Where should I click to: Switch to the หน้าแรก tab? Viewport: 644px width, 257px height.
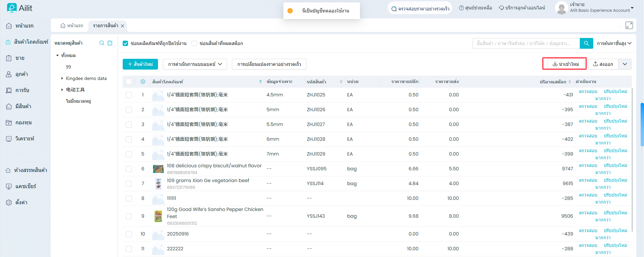[x=72, y=26]
